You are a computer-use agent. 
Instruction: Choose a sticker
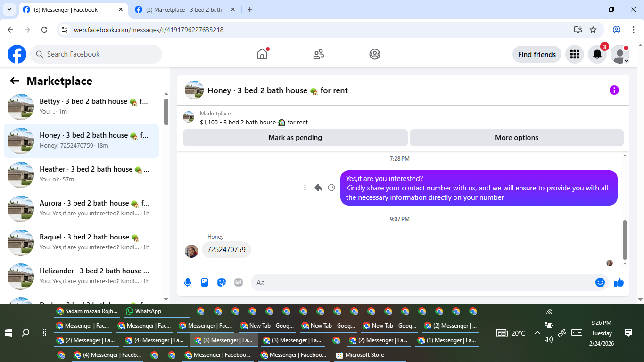click(x=222, y=282)
